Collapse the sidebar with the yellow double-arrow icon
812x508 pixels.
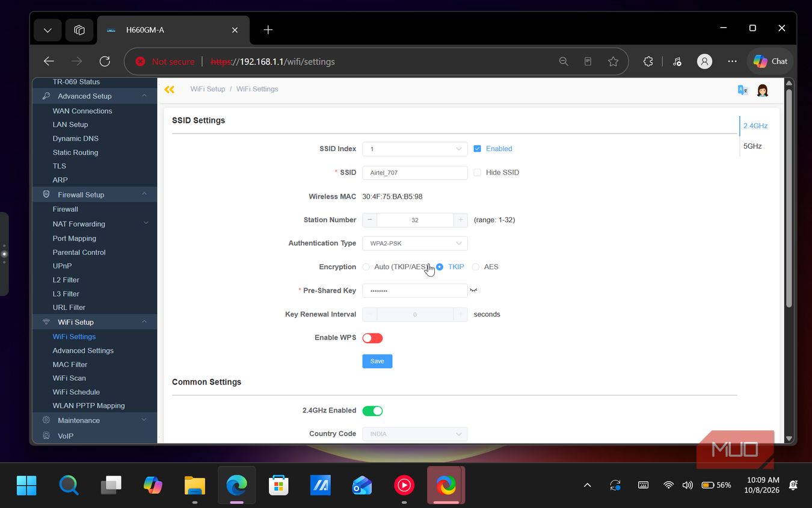(170, 89)
